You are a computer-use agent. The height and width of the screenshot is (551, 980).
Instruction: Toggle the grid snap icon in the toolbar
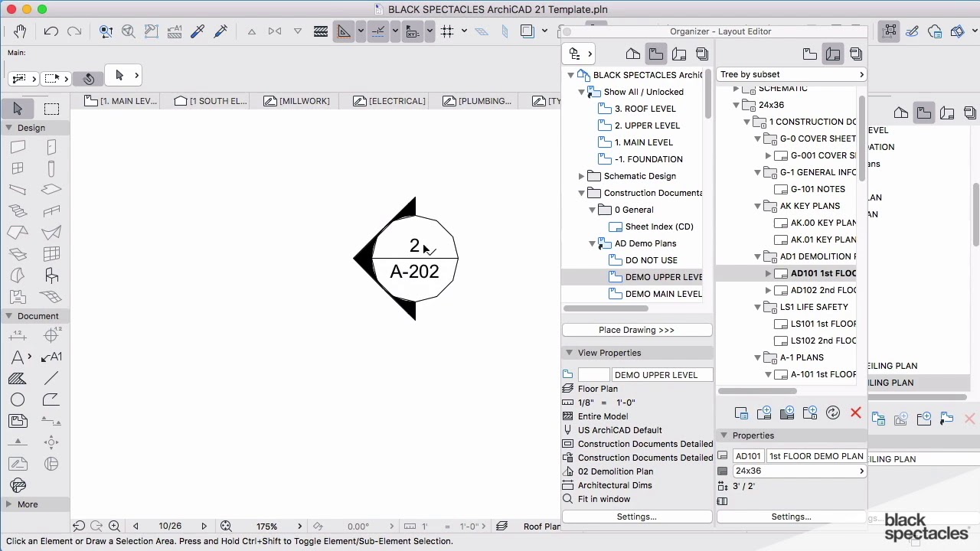pos(447,31)
